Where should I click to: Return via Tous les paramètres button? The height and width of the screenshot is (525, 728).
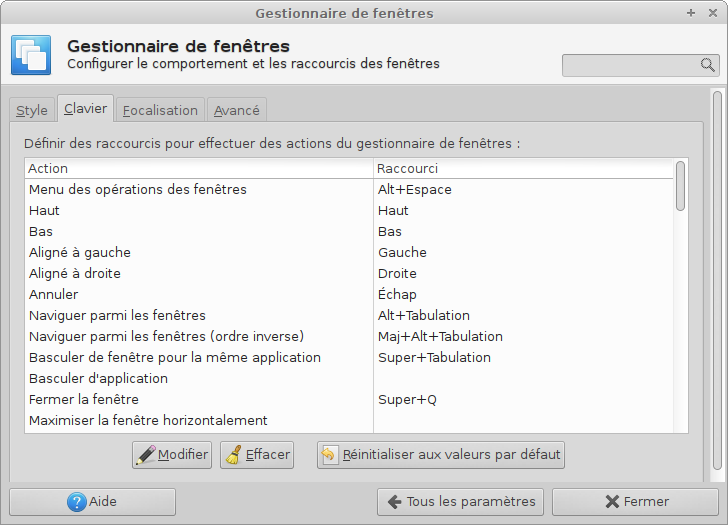(460, 502)
